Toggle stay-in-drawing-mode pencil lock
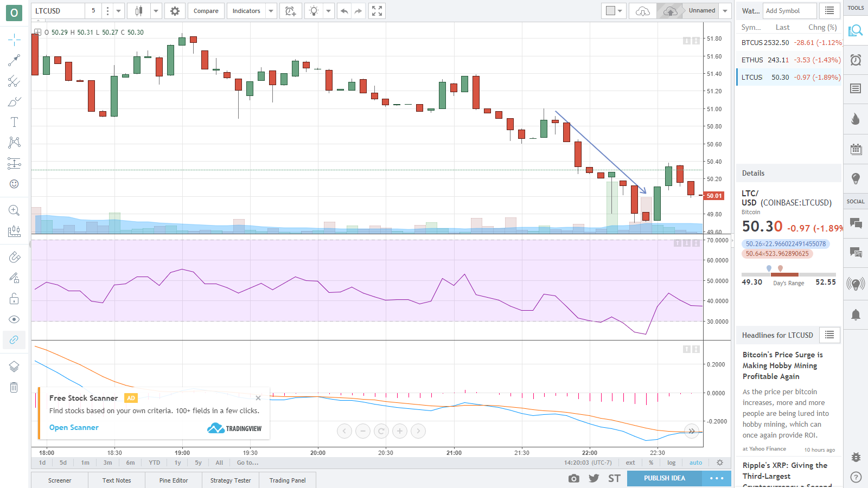 click(x=14, y=278)
